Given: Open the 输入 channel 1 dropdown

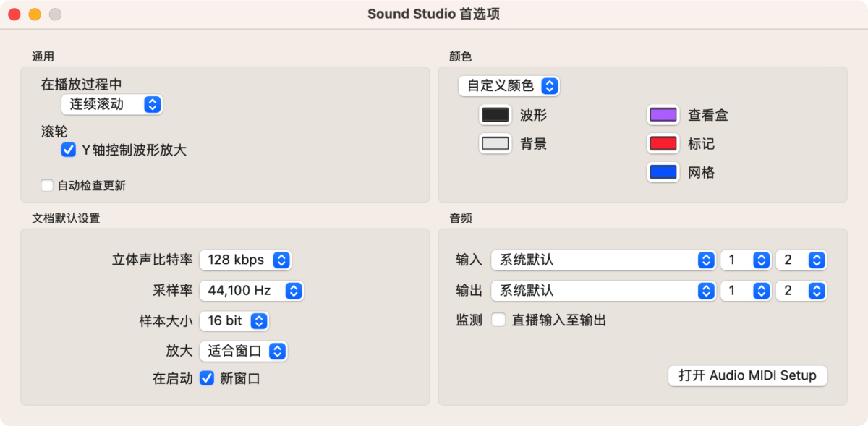Looking at the screenshot, I should (x=745, y=260).
